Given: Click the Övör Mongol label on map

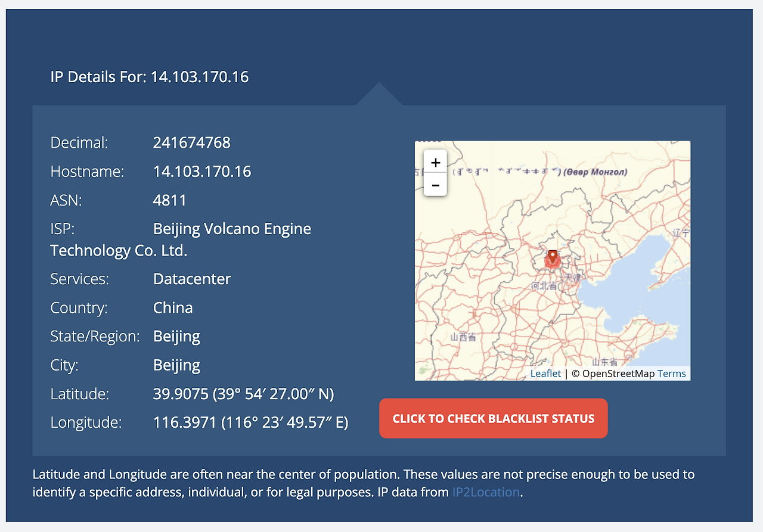Looking at the screenshot, I should point(595,172).
